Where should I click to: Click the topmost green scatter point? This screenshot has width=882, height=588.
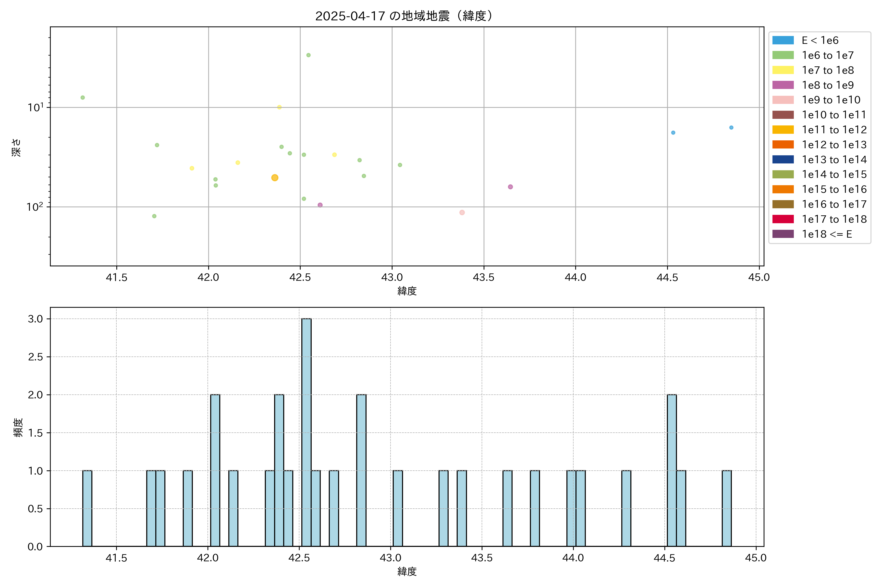pyautogui.click(x=308, y=55)
